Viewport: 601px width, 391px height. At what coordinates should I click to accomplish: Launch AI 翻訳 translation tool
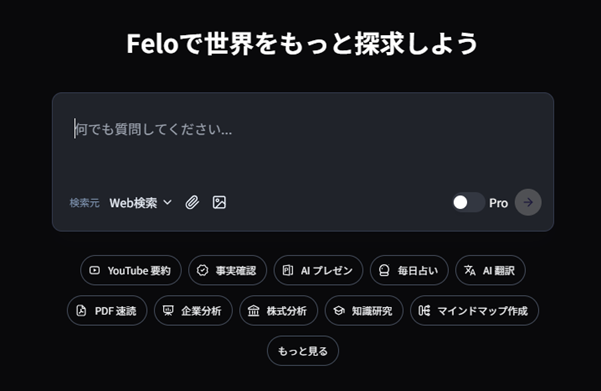490,271
